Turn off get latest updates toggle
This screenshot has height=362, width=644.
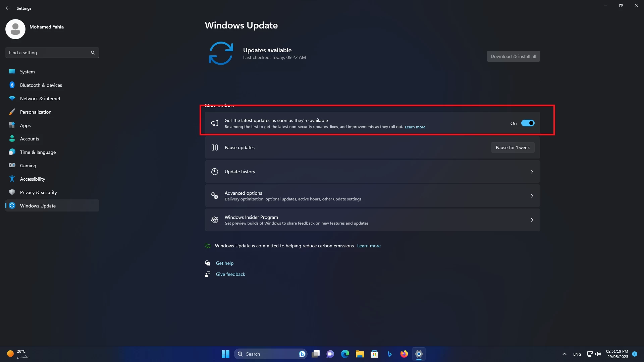coord(528,123)
